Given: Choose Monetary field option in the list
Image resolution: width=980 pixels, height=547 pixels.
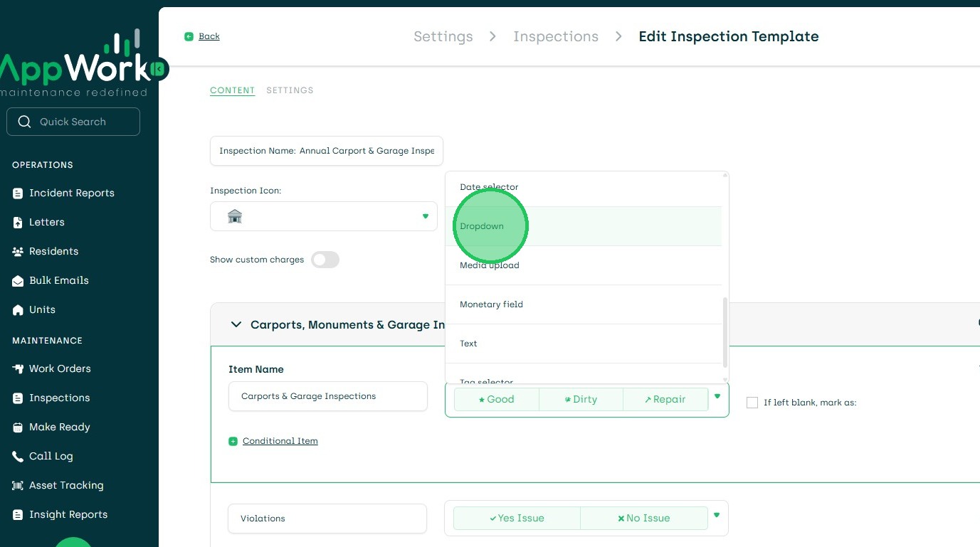Looking at the screenshot, I should pos(491,304).
